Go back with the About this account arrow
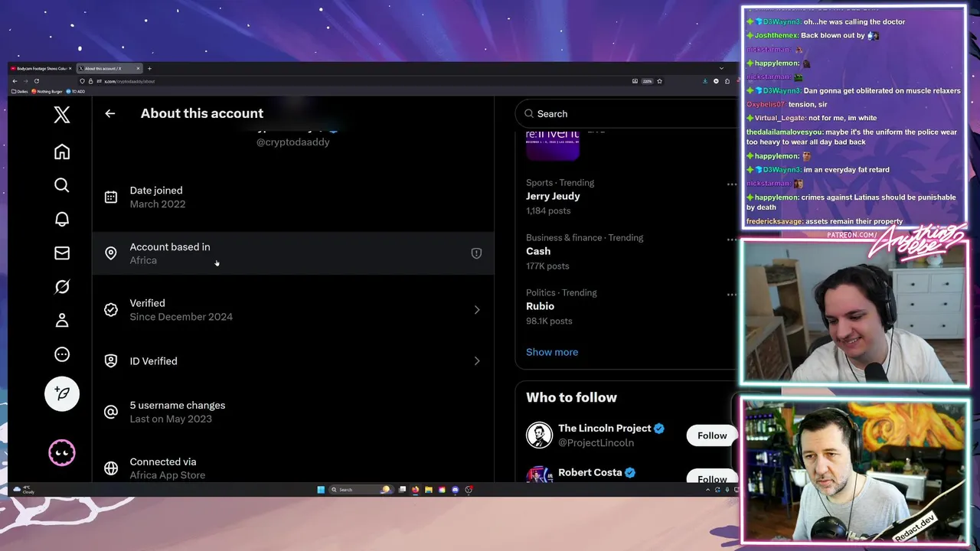The height and width of the screenshot is (551, 980). (110, 113)
